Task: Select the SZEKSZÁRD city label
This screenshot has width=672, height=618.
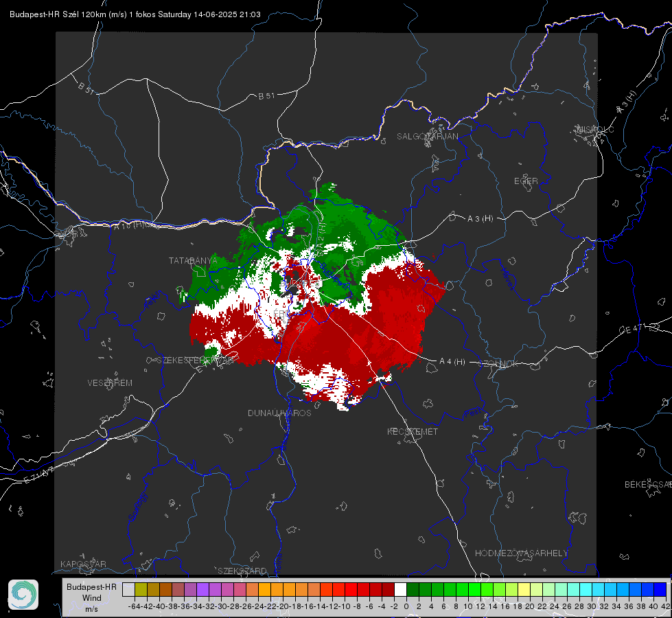Action: 242,571
